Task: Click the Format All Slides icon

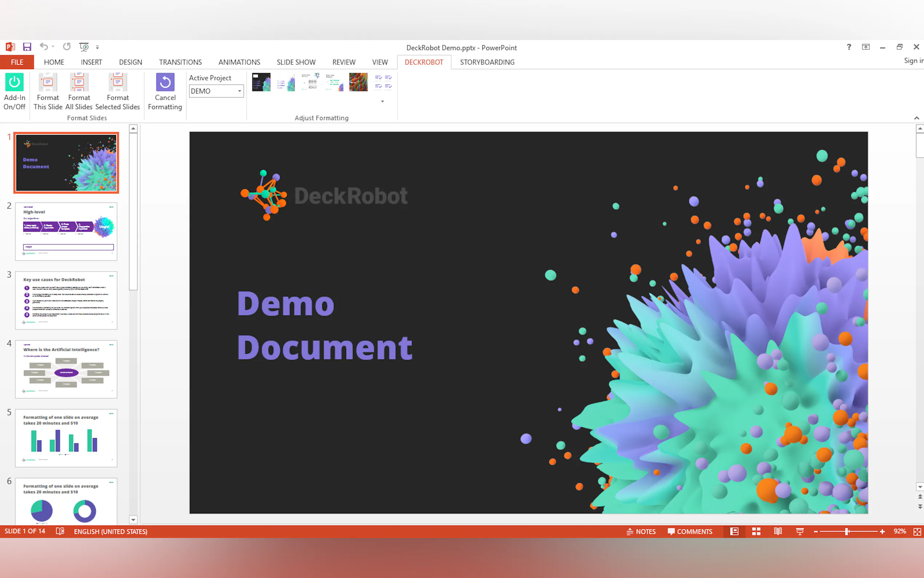Action: pyautogui.click(x=79, y=83)
